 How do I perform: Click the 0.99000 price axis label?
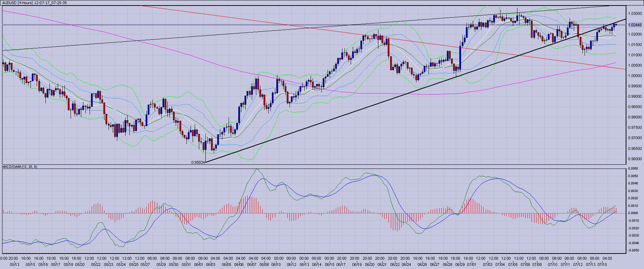[634, 96]
